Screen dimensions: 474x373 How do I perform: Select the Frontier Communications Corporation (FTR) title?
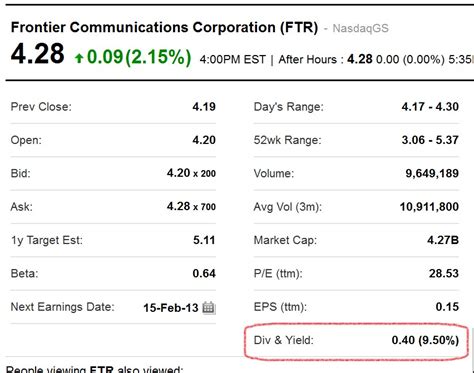tap(164, 27)
